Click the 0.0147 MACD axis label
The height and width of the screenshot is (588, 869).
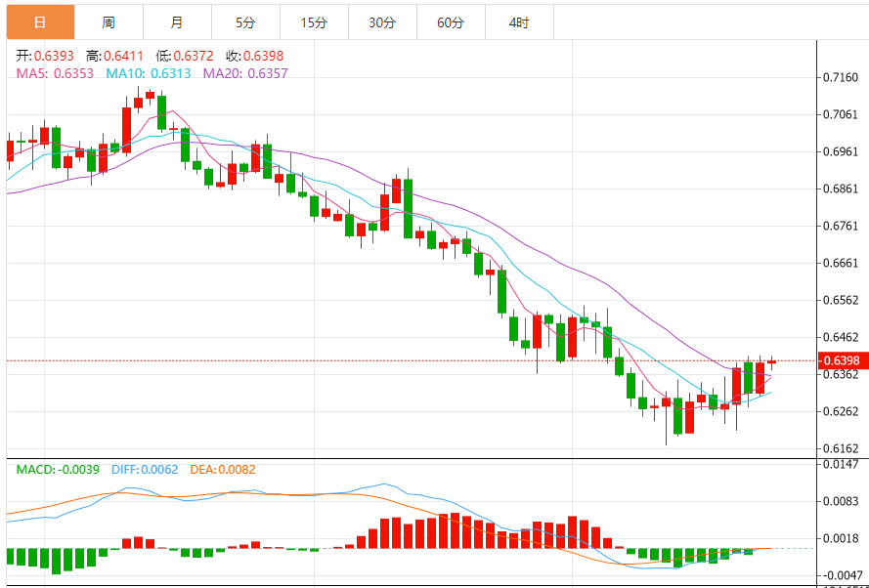point(842,465)
